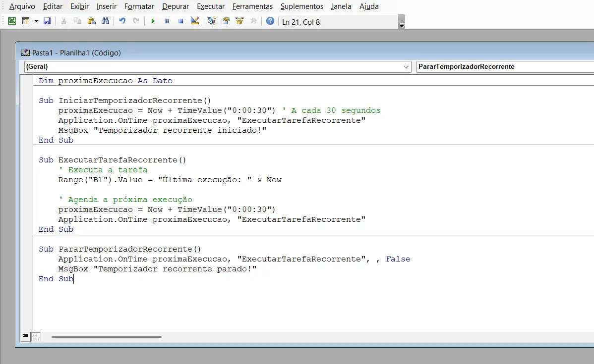Open the Suplementos menu

click(x=302, y=6)
